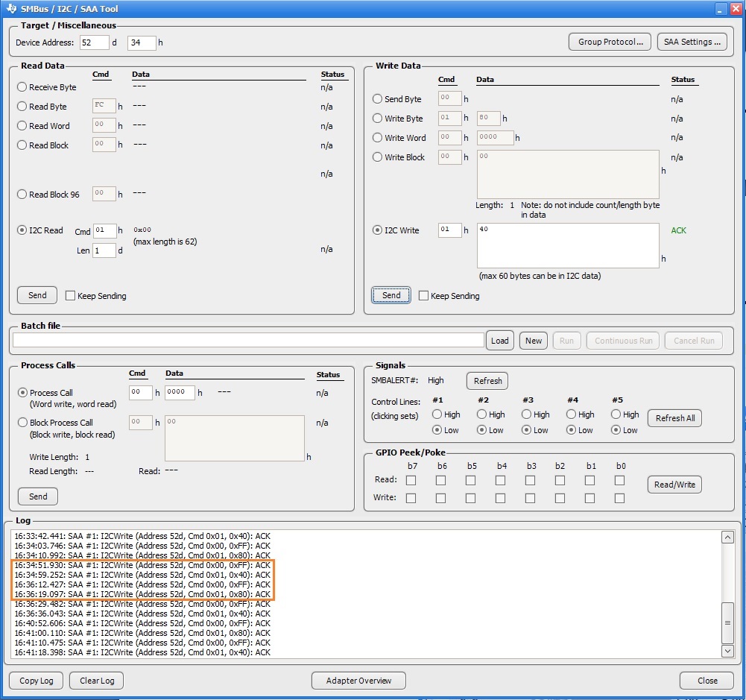The image size is (746, 700).
Task: Select Read Block 96 option
Action: point(22,194)
